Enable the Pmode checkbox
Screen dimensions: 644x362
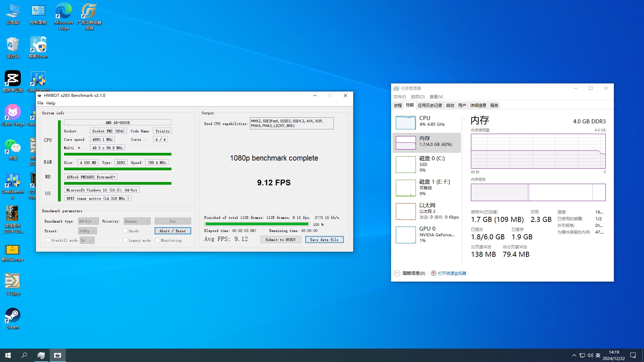click(x=125, y=231)
